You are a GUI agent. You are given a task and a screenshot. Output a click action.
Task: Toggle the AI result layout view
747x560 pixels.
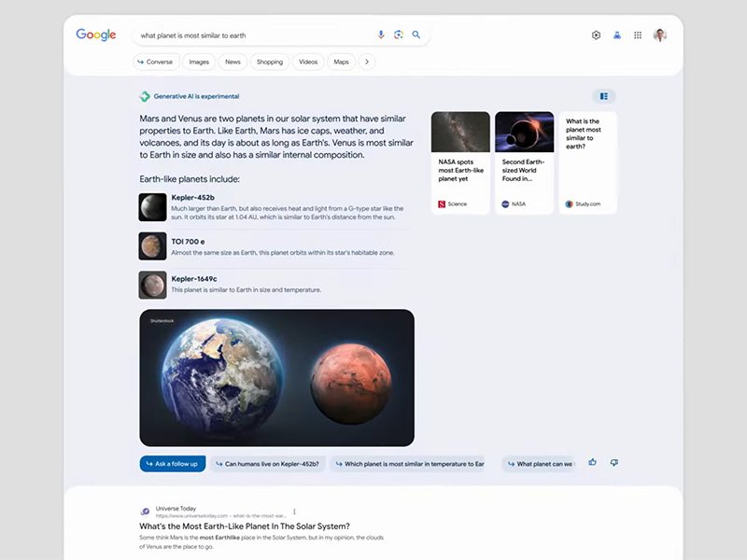coord(603,96)
